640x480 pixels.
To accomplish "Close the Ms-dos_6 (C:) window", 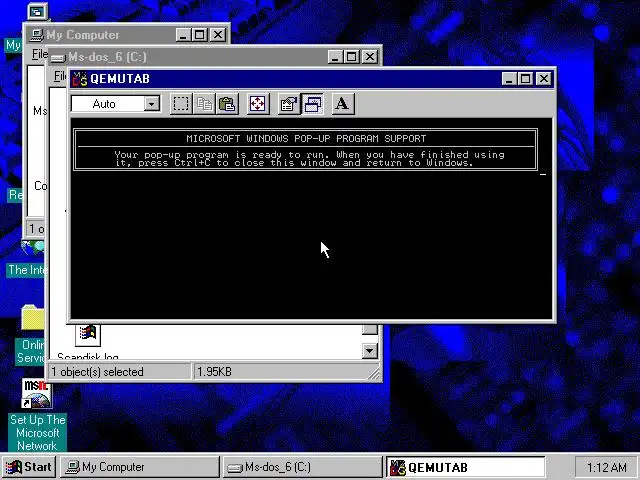I will point(369,57).
